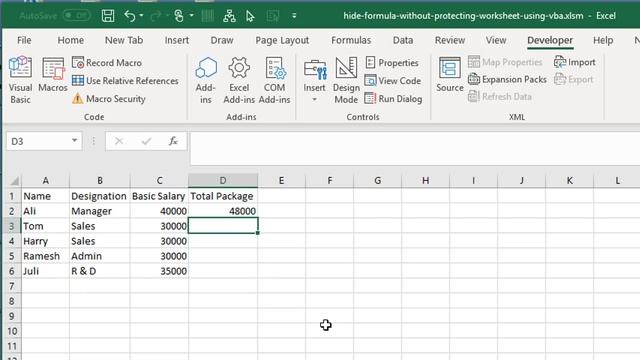Switch to the Draw tab
The width and height of the screenshot is (640, 360).
222,40
